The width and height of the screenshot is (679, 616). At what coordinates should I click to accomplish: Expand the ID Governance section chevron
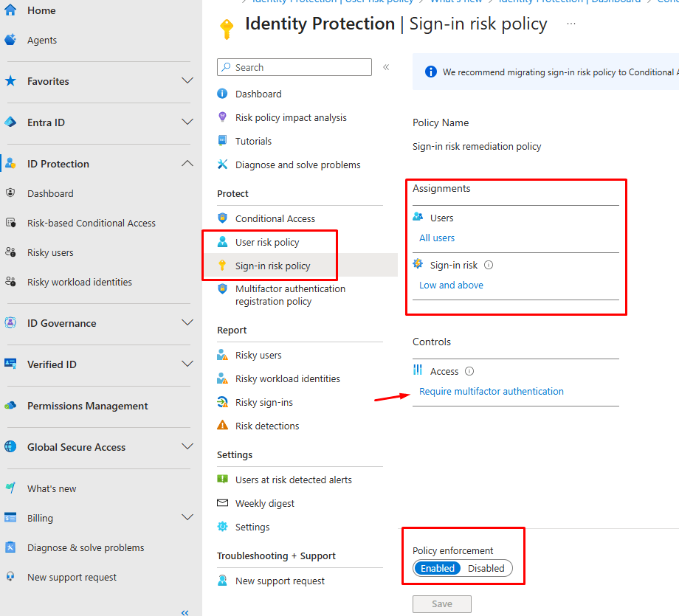tap(187, 323)
